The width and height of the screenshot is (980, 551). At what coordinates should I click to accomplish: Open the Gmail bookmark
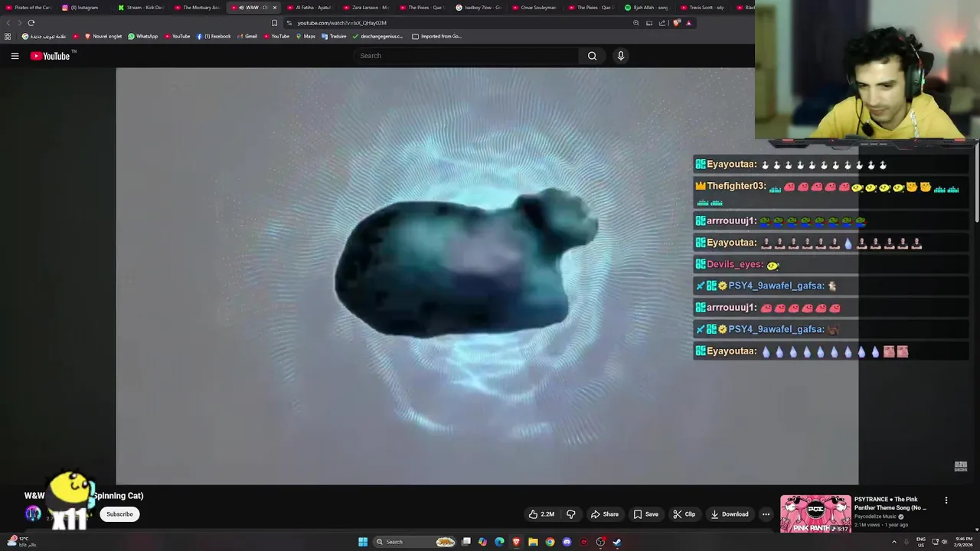point(247,36)
